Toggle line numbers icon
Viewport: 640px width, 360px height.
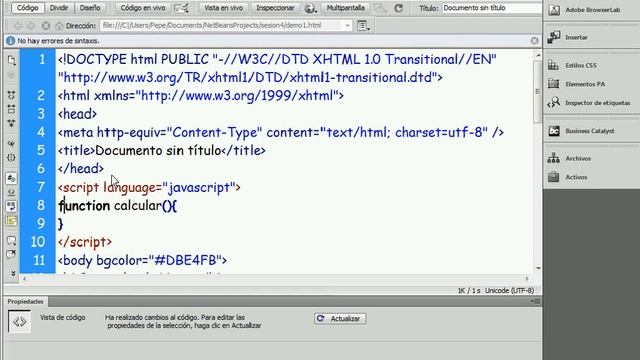coord(11,178)
